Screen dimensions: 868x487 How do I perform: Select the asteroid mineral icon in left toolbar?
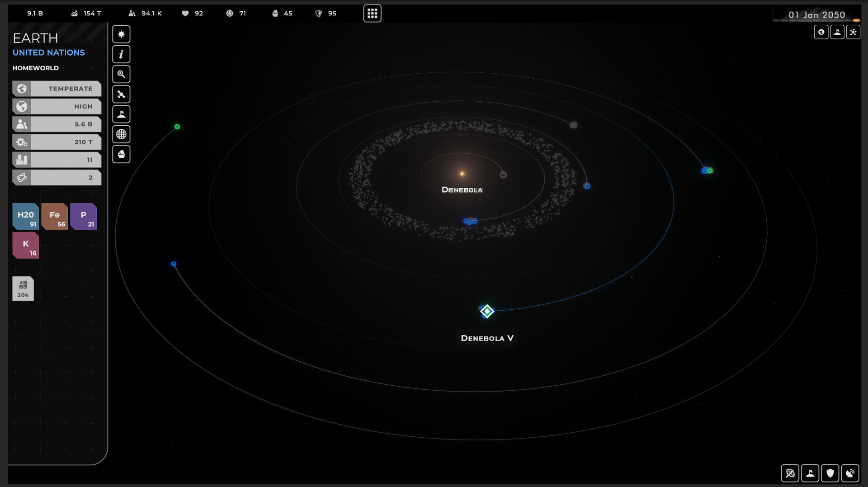pyautogui.click(x=121, y=154)
